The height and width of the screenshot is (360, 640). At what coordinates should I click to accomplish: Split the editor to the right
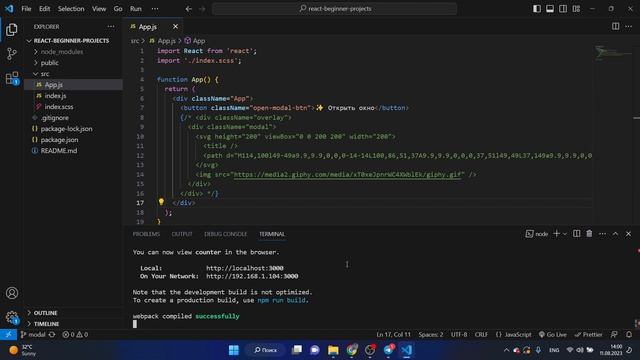pos(615,27)
